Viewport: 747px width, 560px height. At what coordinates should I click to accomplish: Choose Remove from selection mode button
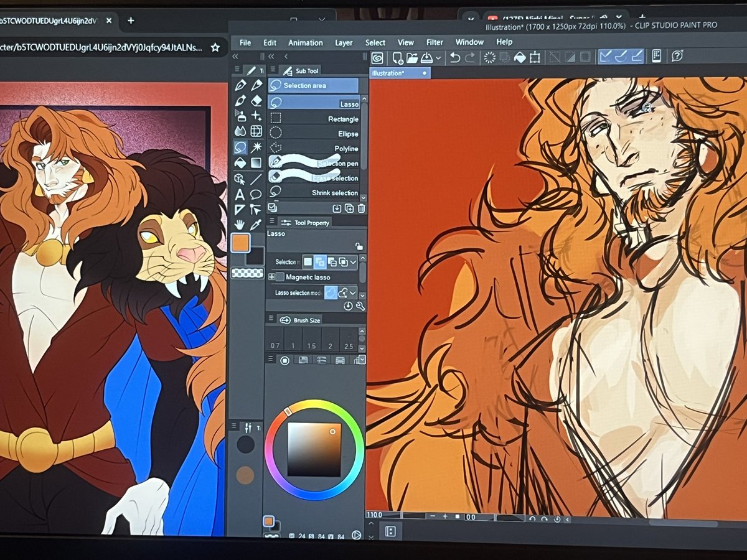(332, 263)
